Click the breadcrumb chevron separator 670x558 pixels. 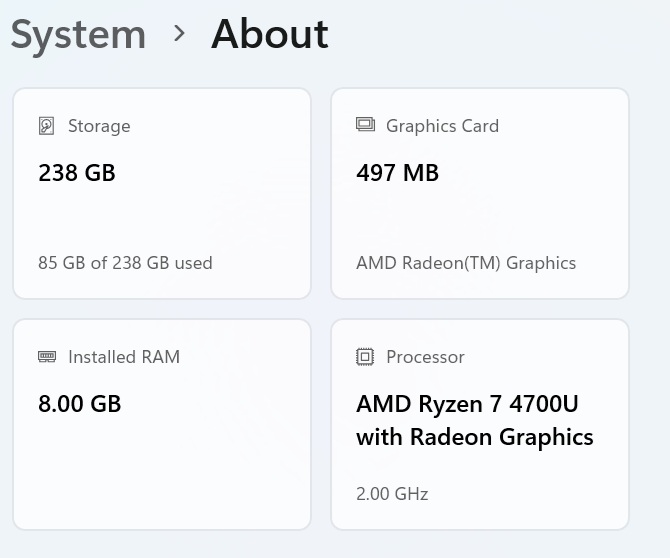[179, 34]
